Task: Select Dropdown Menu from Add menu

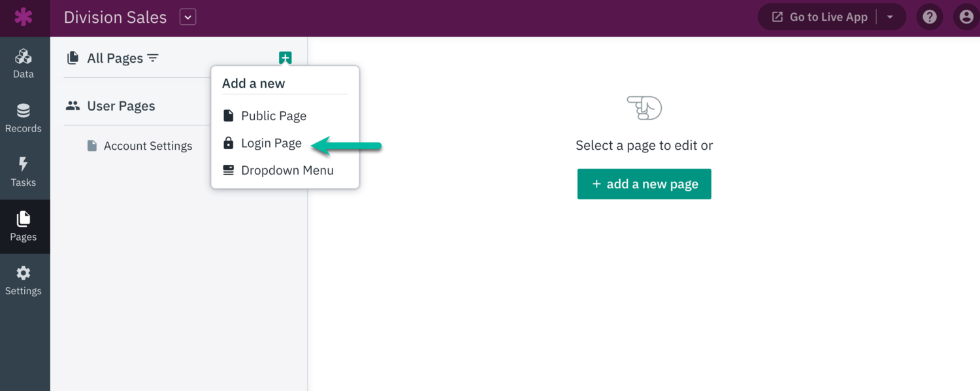Action: coord(287,170)
